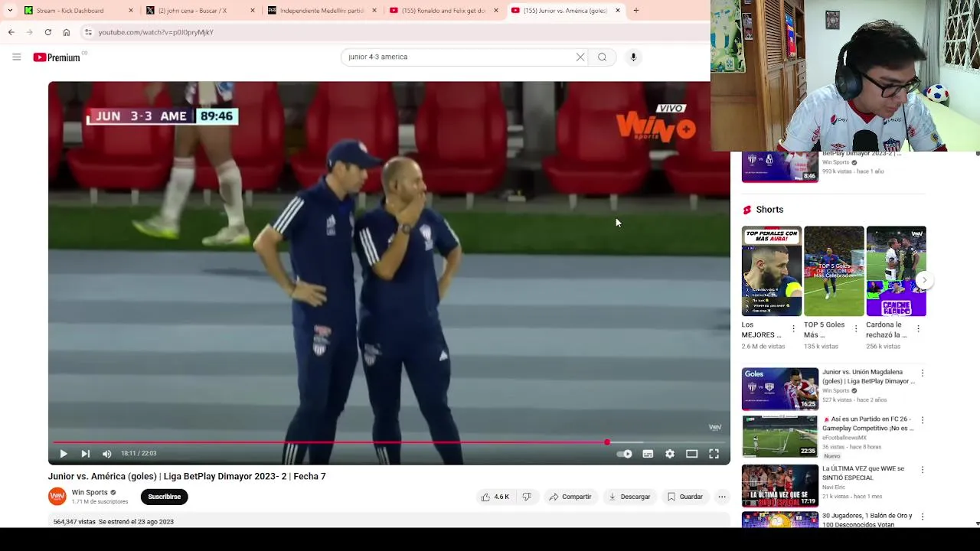980x551 pixels.
Task: Switch to Independiente Medellín tab
Action: [x=322, y=11]
